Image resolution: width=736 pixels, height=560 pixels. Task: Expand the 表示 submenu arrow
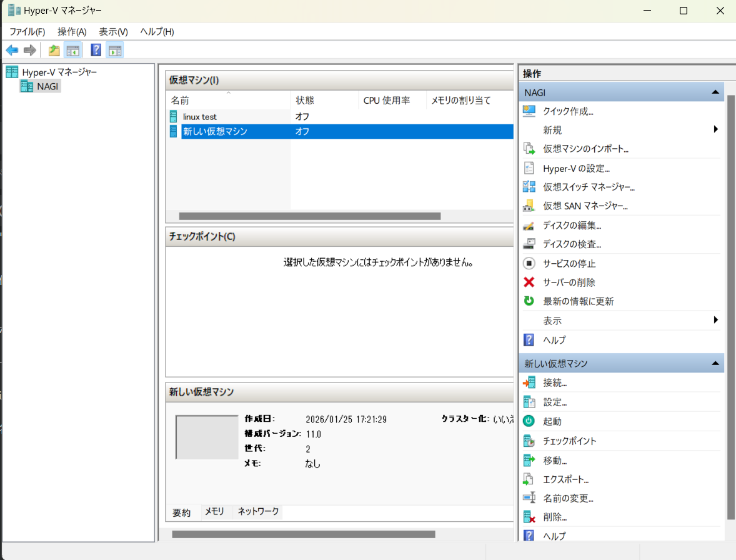pyautogui.click(x=715, y=320)
